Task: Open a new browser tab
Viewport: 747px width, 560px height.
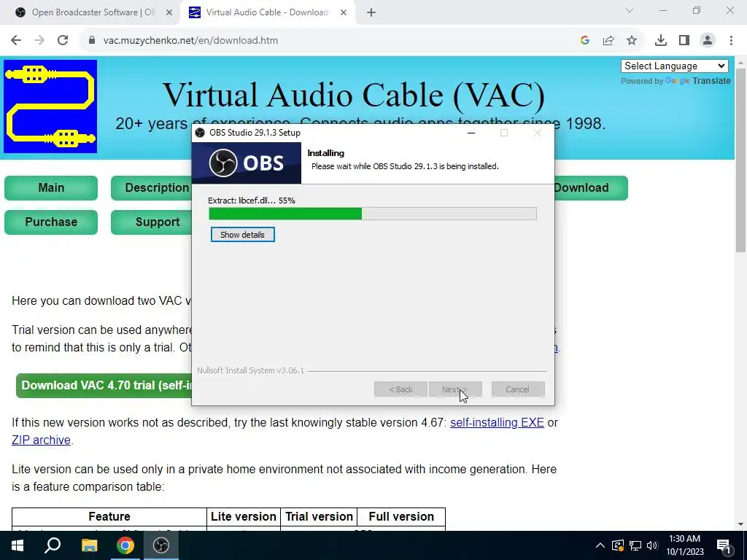Action: tap(371, 13)
